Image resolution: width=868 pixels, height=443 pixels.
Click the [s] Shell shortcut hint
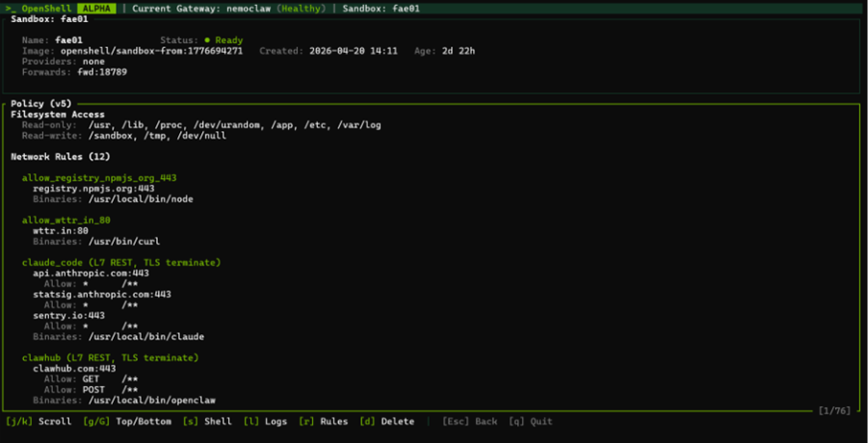click(207, 422)
